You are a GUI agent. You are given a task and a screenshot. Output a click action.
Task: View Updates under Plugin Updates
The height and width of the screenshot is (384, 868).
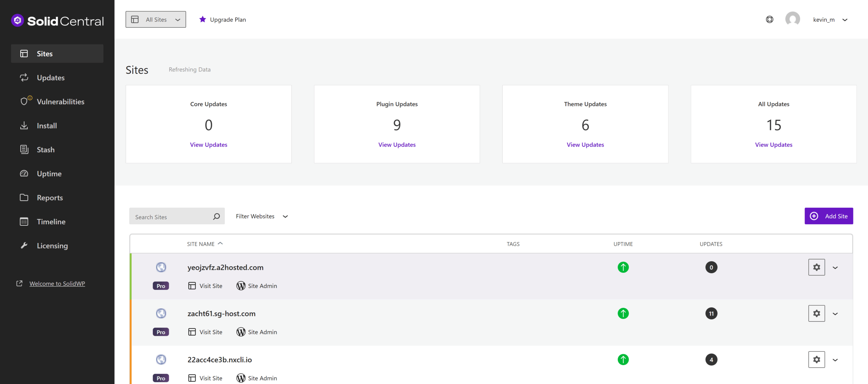[397, 144]
